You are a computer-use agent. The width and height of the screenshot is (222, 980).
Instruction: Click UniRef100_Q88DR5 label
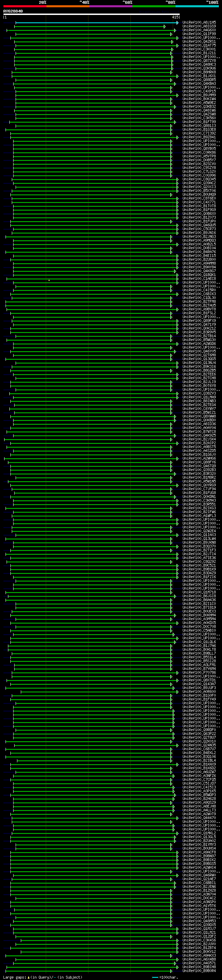199,80
